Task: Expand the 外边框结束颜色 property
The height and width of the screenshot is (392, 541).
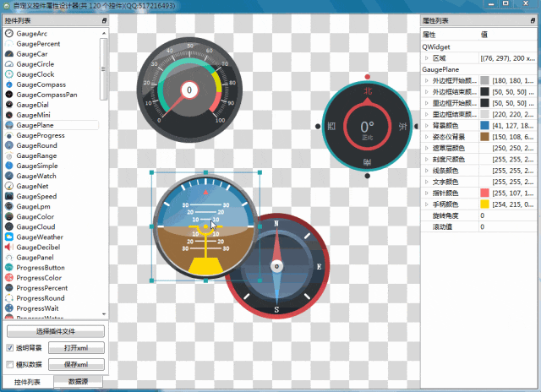Action: point(427,92)
